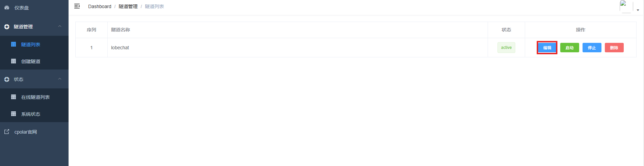Click the Dashboard breadcrumb link
This screenshot has height=166, width=644.
(x=100, y=6)
